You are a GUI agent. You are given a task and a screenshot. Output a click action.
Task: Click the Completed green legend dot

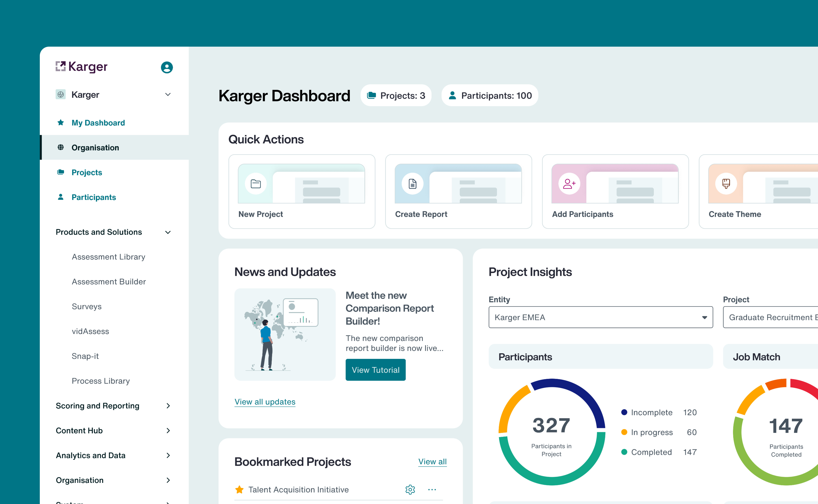click(x=624, y=452)
